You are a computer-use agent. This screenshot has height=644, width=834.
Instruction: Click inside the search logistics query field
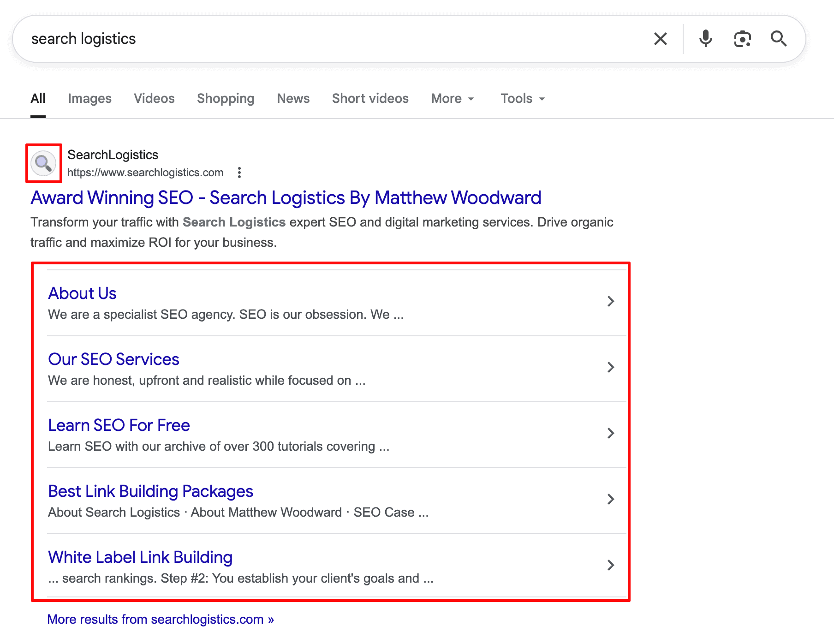(323, 39)
